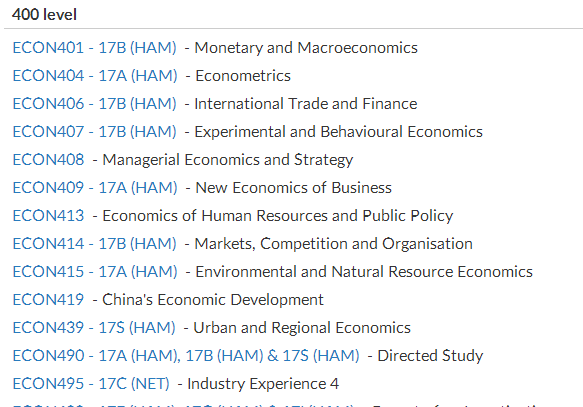
Task: Click the Industry Experience 4 title text
Action: (x=263, y=384)
